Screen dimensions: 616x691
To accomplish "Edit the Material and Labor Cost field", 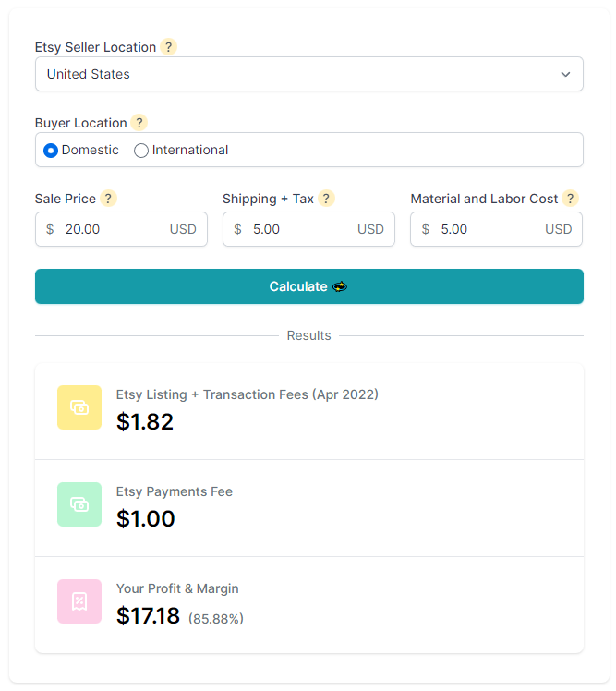I will pyautogui.click(x=488, y=229).
